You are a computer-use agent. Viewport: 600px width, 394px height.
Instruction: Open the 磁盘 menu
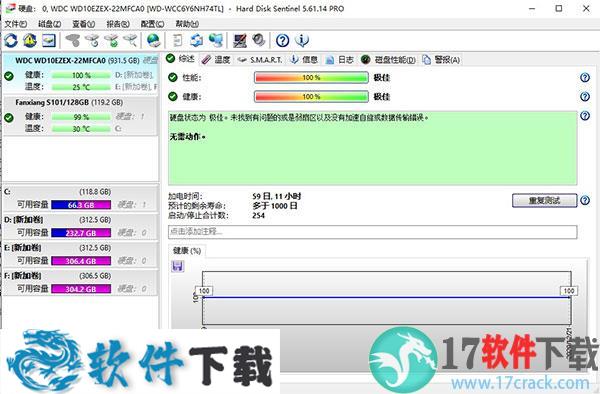(49, 24)
